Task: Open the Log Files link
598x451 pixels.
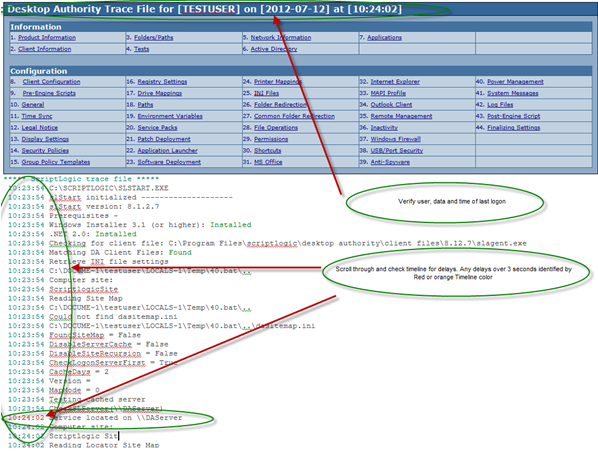Action: [500, 104]
